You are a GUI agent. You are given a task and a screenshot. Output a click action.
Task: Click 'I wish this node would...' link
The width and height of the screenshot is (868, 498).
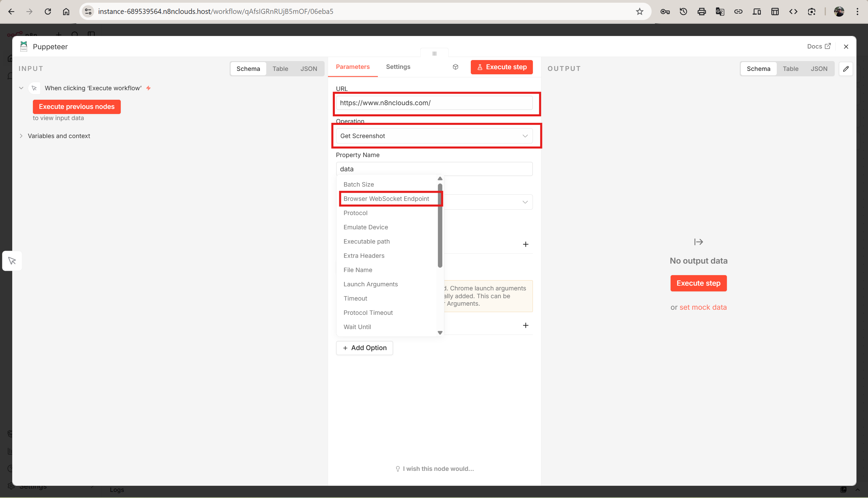click(435, 468)
